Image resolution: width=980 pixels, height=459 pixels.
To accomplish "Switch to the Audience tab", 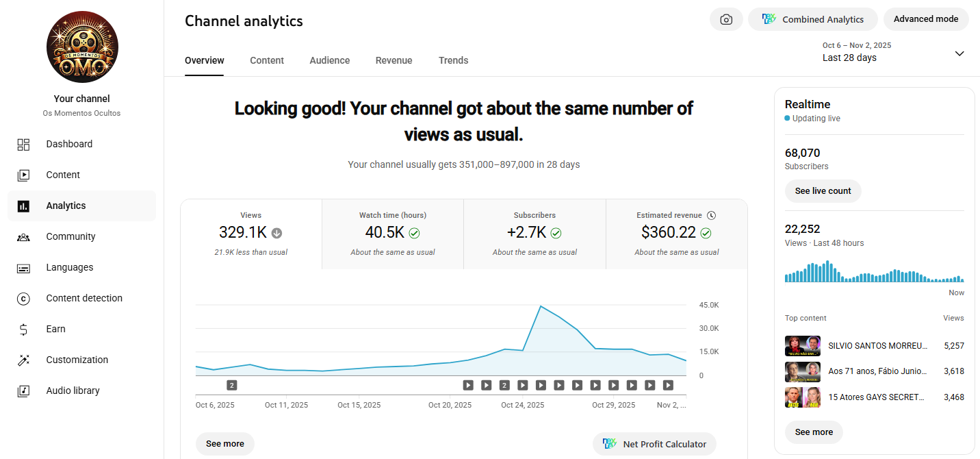I will click(x=329, y=60).
